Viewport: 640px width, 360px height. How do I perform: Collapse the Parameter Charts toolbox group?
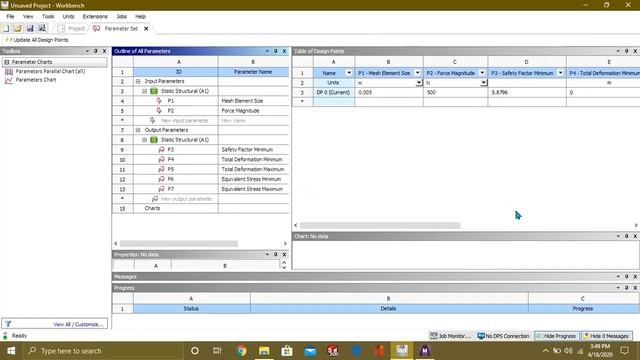[x=7, y=62]
